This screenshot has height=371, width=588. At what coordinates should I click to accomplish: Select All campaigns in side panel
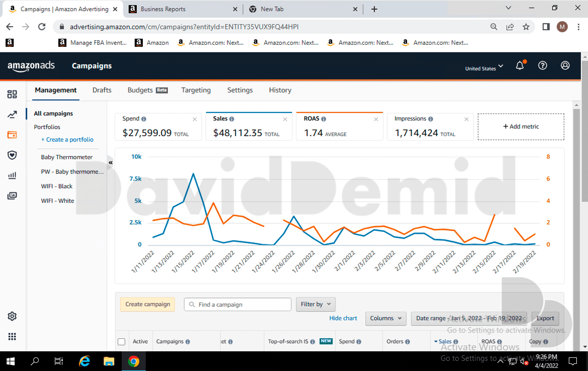coord(53,113)
